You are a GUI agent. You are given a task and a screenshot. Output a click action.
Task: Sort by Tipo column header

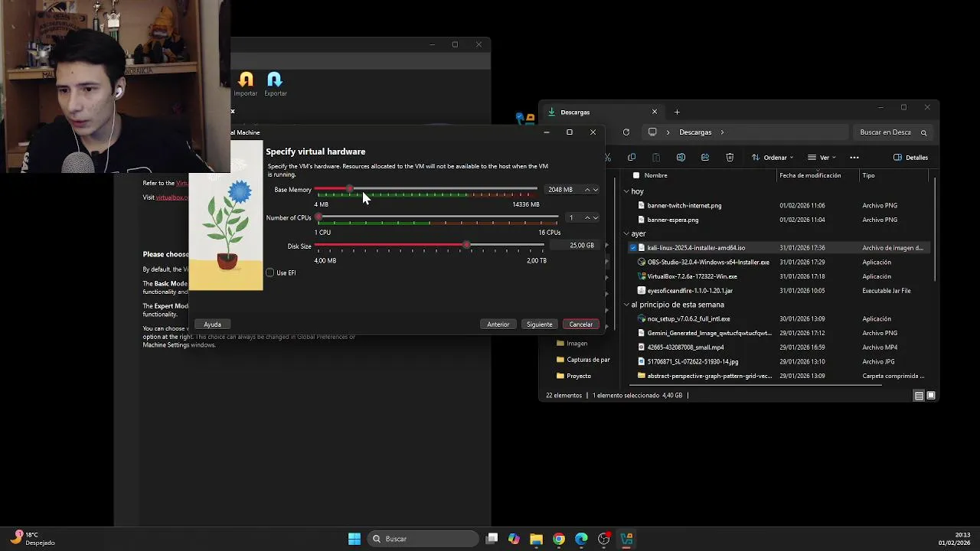(x=868, y=175)
